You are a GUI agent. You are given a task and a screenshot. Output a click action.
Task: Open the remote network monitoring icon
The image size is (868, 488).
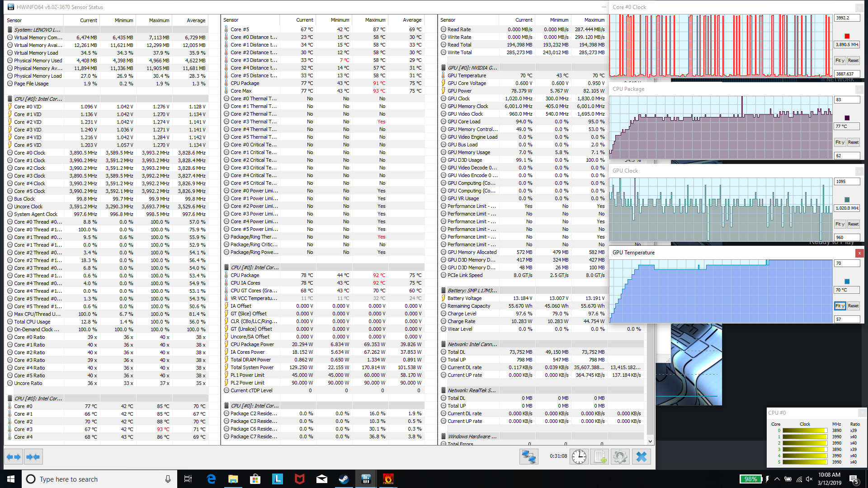point(528,457)
